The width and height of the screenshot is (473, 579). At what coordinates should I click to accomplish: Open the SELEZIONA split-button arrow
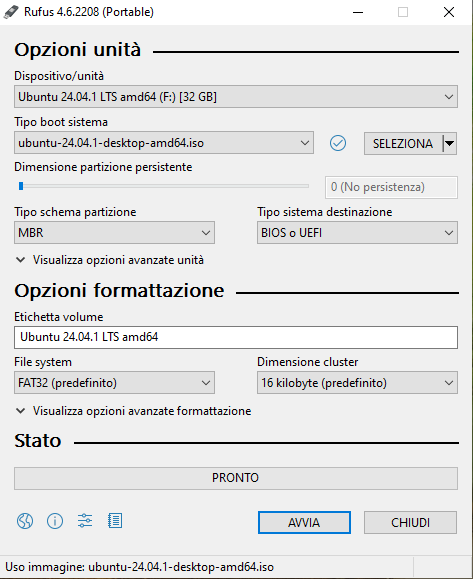click(x=449, y=143)
